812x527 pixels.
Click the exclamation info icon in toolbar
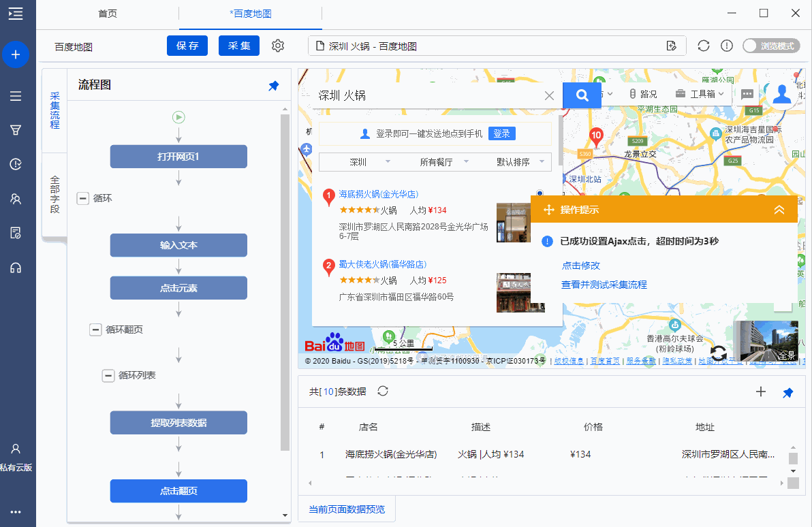click(x=727, y=46)
